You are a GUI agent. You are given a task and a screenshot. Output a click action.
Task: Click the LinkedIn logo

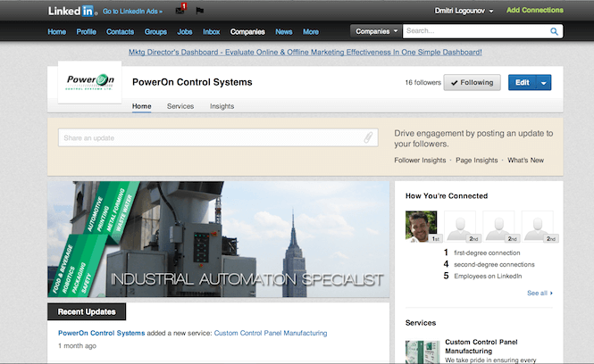click(x=72, y=11)
